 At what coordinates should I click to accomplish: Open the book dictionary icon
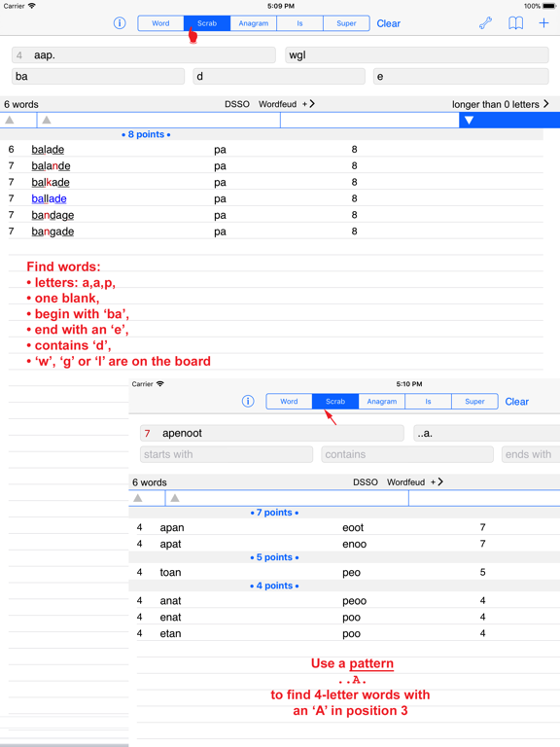(x=515, y=23)
